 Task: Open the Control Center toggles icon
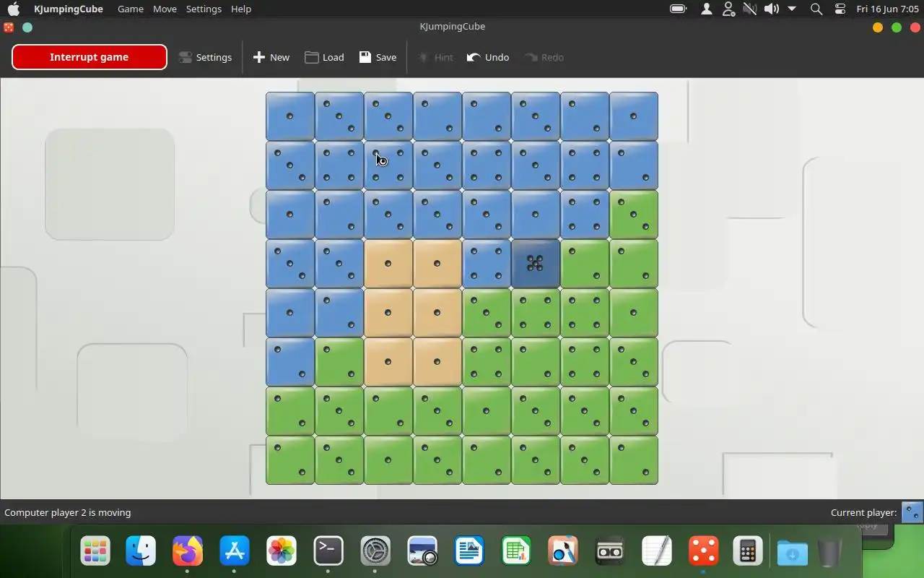coord(840,9)
